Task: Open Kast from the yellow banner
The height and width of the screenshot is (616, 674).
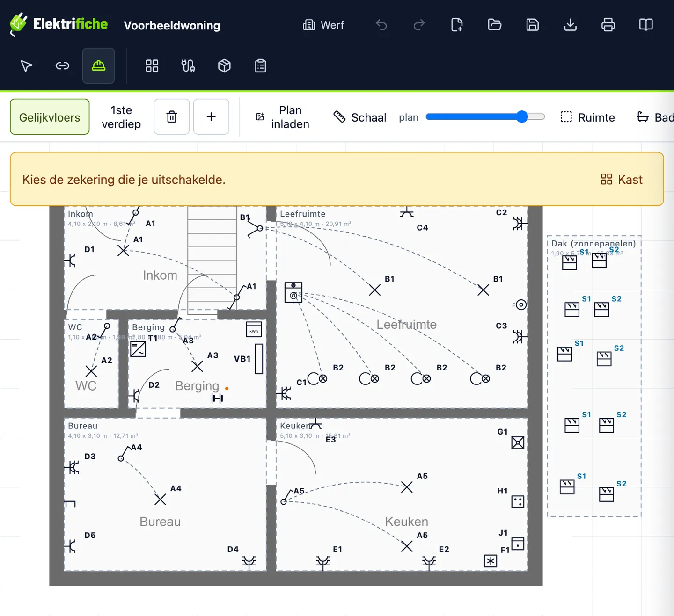Action: [x=622, y=180]
